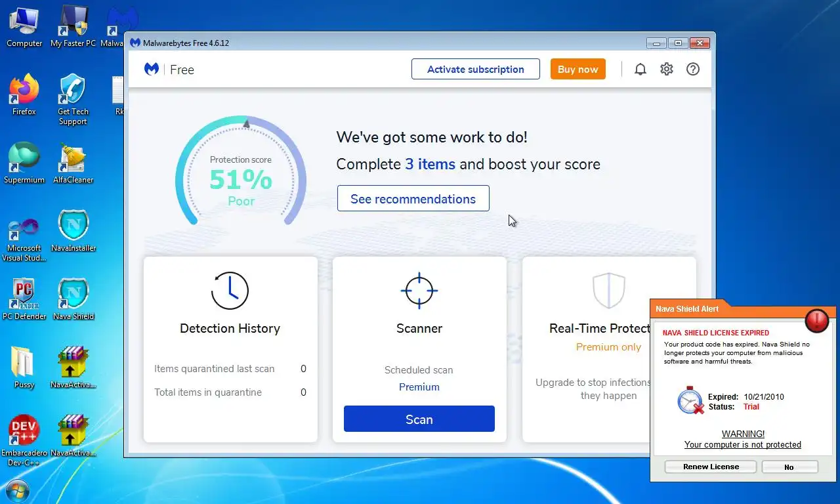Screen dimensions: 840x504
Task: Select the Nava Shield desktop shortcut
Action: [73, 300]
